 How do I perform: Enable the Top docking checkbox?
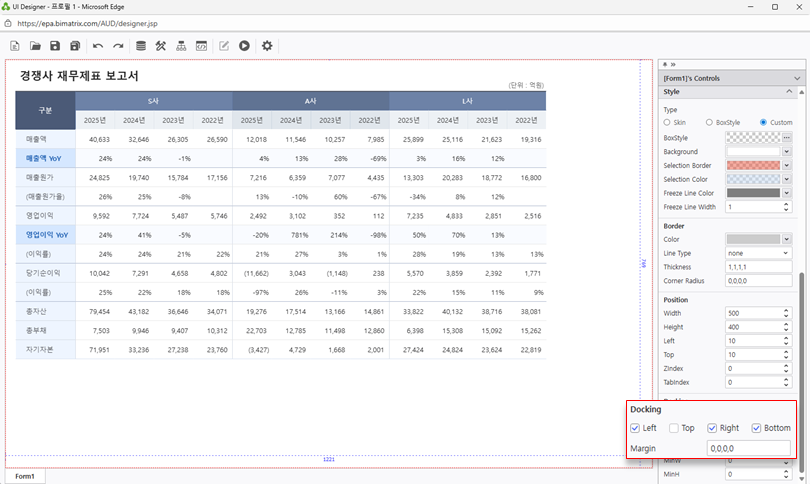(x=674, y=428)
